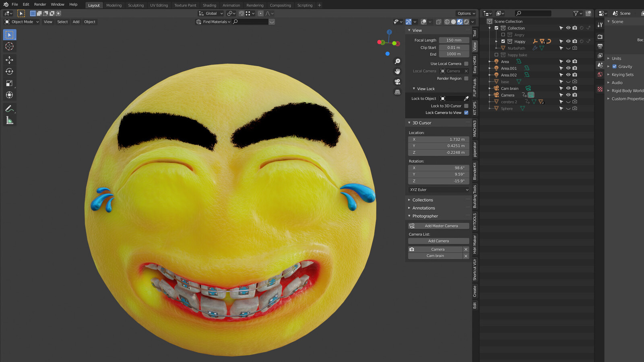This screenshot has height=362, width=644.
Task: Collapse the 3D Cursor panel
Action: (x=421, y=123)
